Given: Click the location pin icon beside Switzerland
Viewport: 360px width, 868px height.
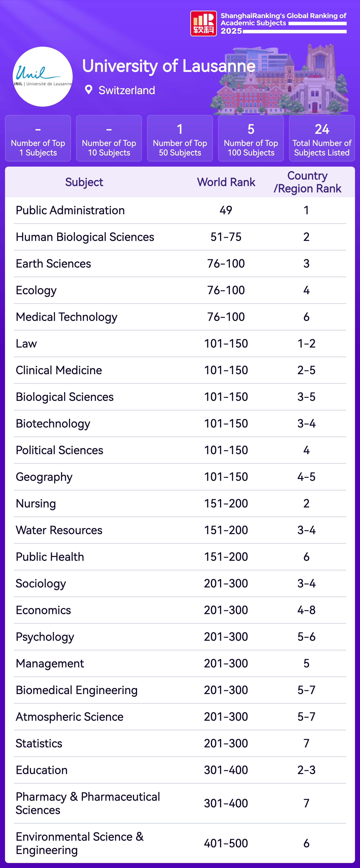Looking at the screenshot, I should (89, 90).
